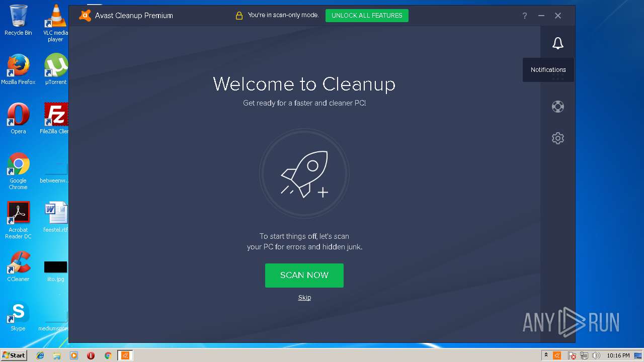Click the Notifications tooltip label
The image size is (644, 362).
(x=548, y=70)
